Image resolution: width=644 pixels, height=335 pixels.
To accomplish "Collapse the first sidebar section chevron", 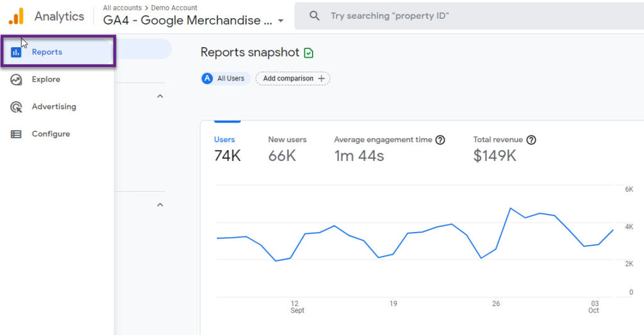I will [160, 96].
